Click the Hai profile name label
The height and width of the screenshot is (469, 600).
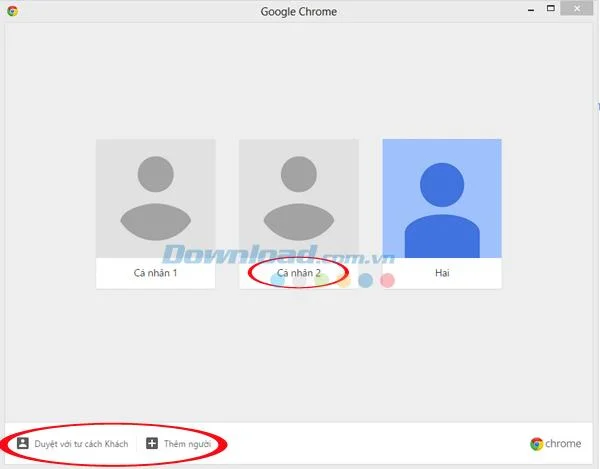442,273
